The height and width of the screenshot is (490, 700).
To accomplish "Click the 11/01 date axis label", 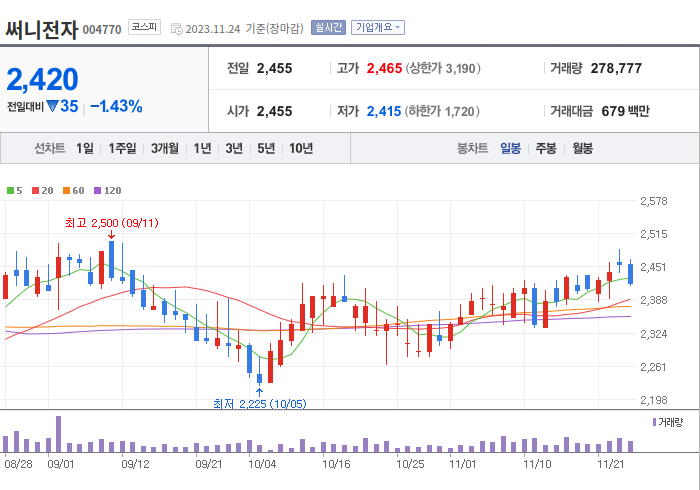I will [x=463, y=464].
